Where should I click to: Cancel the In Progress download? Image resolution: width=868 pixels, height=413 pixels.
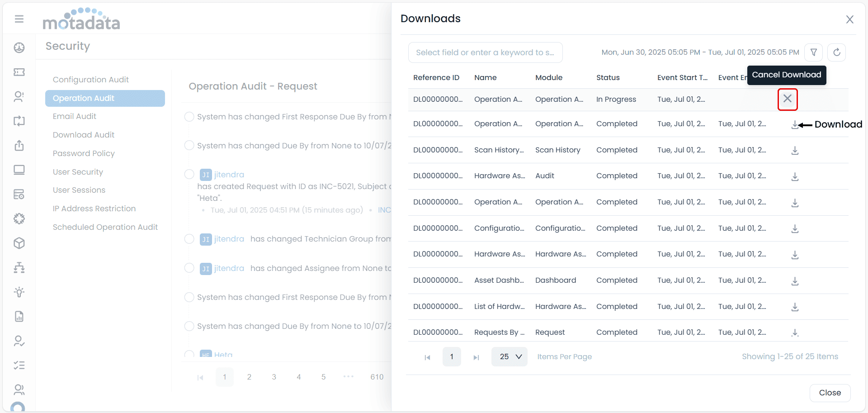coord(788,99)
